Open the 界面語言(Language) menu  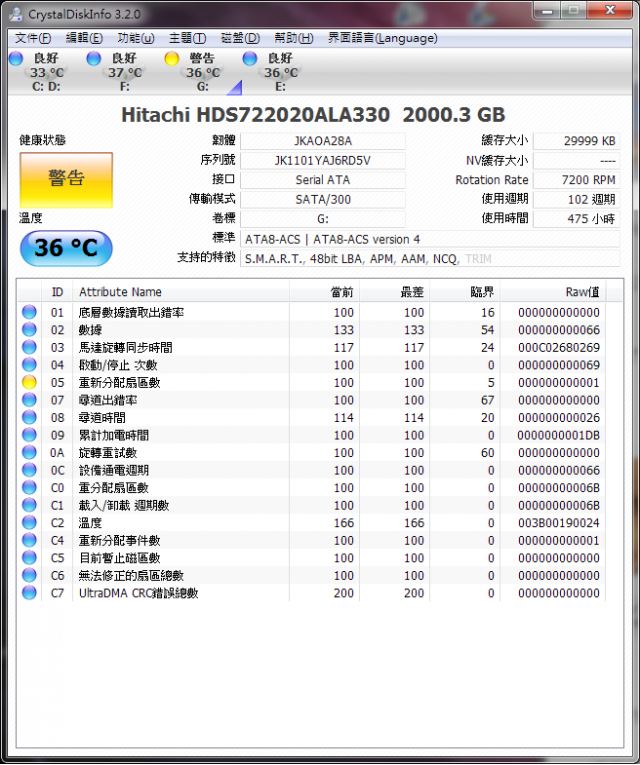(x=382, y=38)
